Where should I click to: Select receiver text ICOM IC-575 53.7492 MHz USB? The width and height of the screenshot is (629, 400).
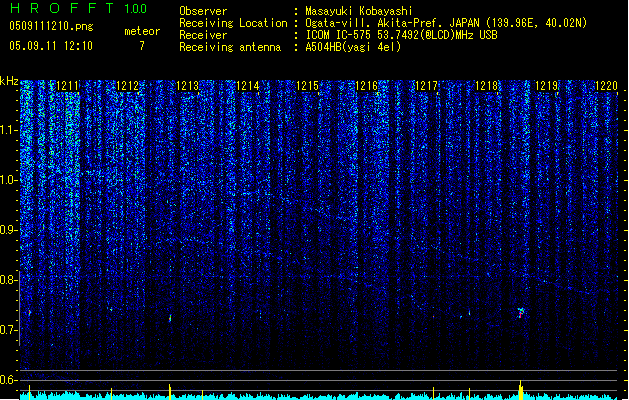[401, 35]
